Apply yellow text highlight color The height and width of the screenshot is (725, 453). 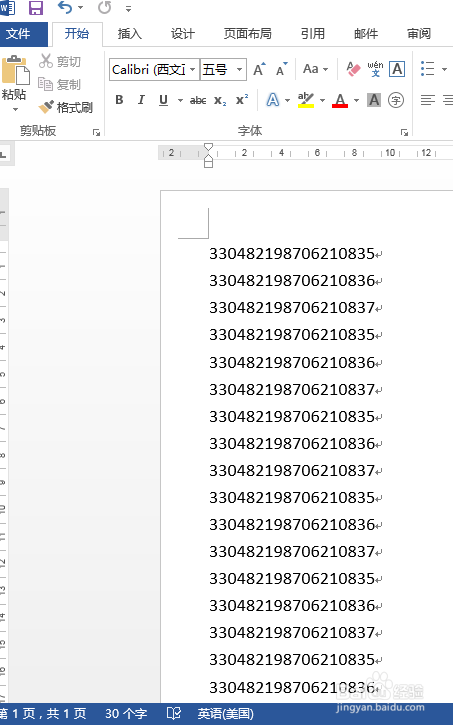[306, 100]
